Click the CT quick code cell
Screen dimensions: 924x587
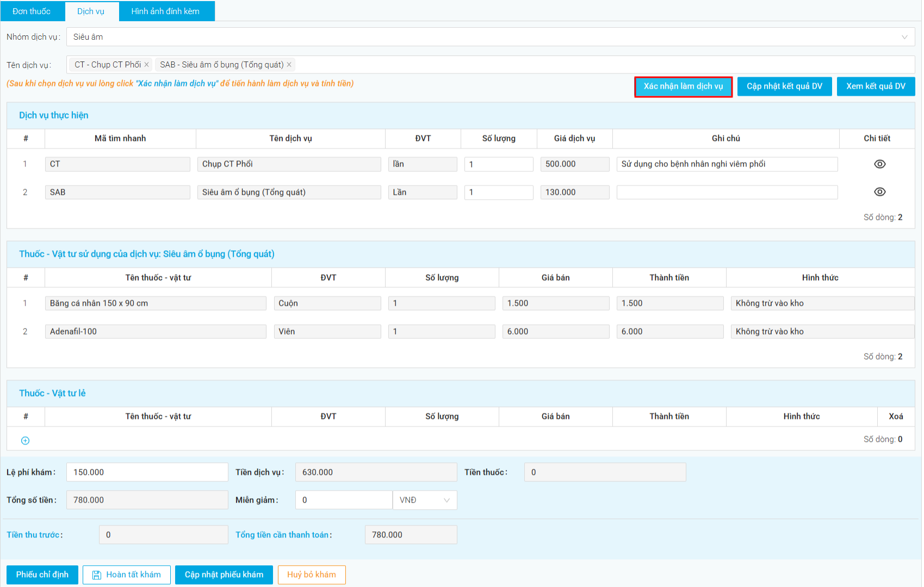point(117,164)
